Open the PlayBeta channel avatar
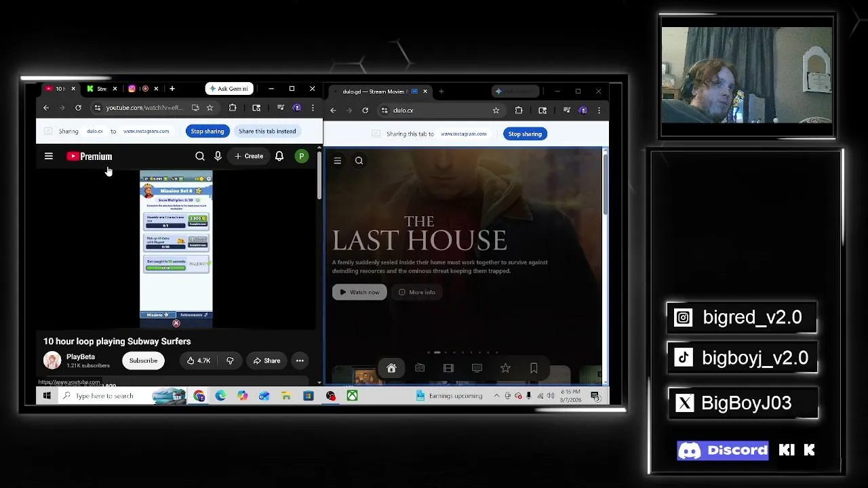Viewport: 868px width, 488px height. click(x=52, y=361)
